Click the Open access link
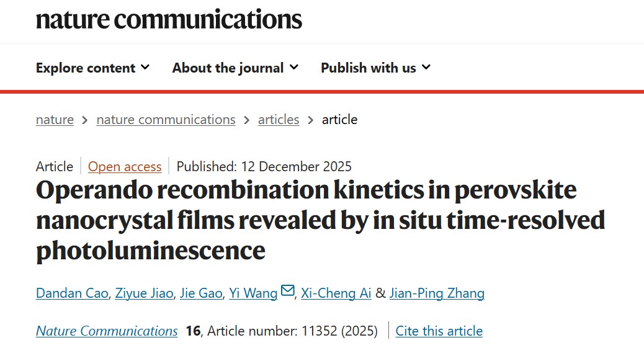Viewport: 644px width, 348px height. (125, 166)
